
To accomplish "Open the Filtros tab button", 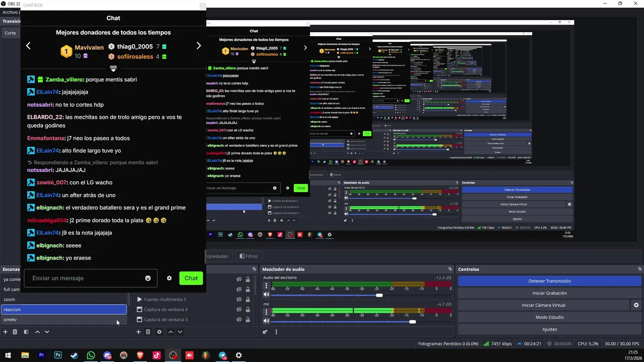I will (249, 256).
